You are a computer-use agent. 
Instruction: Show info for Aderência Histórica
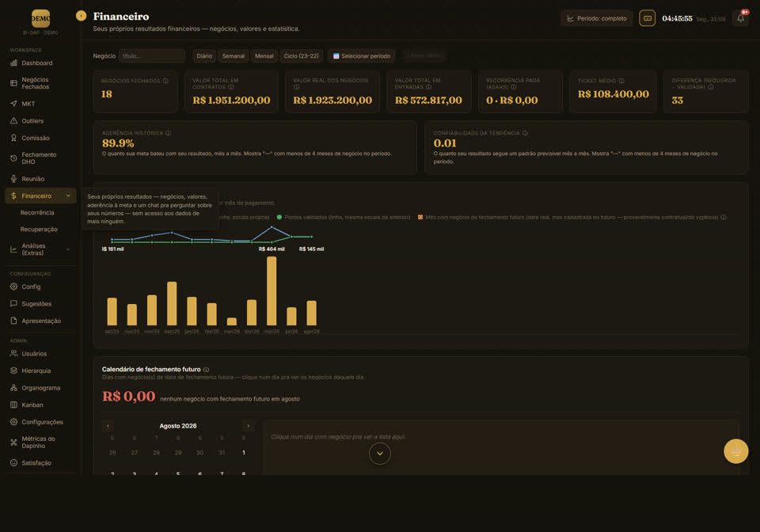pyautogui.click(x=168, y=133)
